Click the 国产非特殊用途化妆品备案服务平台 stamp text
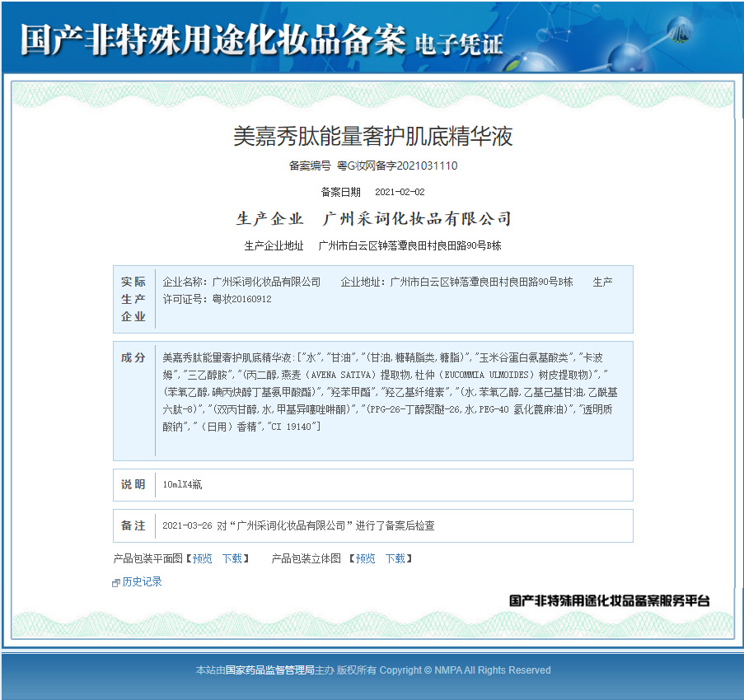Image resolution: width=744 pixels, height=700 pixels. pos(609,601)
